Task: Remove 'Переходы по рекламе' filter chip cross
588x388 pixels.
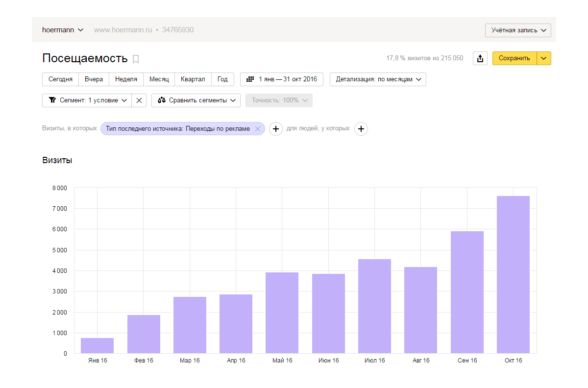Action: [x=257, y=129]
